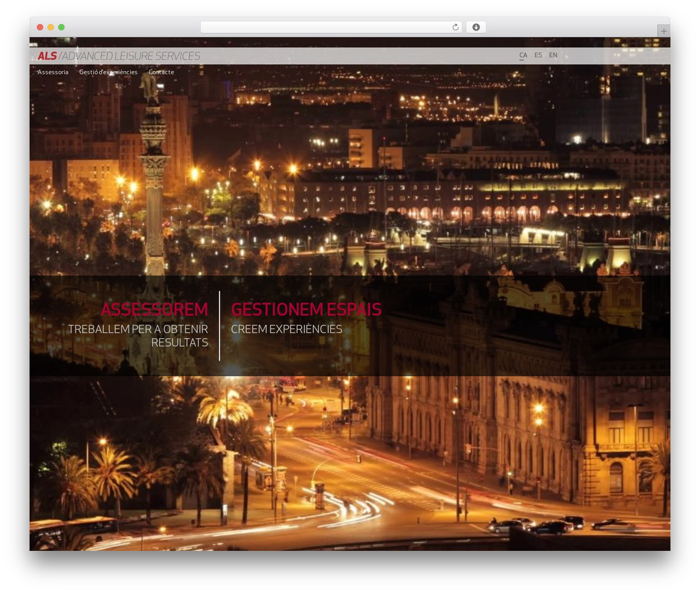The image size is (700, 593).
Task: Click the text "TREBALLEM PER A OBTENIR RESULTATS"
Action: [x=138, y=336]
